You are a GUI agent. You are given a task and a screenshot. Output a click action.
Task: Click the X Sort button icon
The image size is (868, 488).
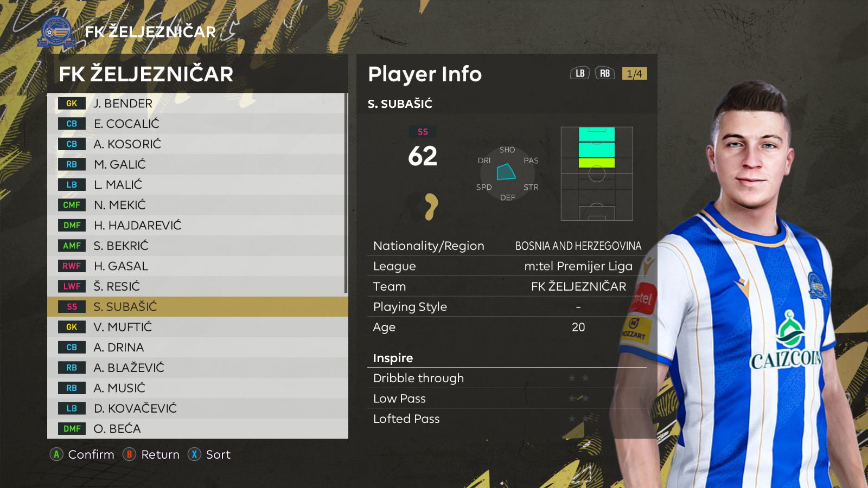coord(194,454)
